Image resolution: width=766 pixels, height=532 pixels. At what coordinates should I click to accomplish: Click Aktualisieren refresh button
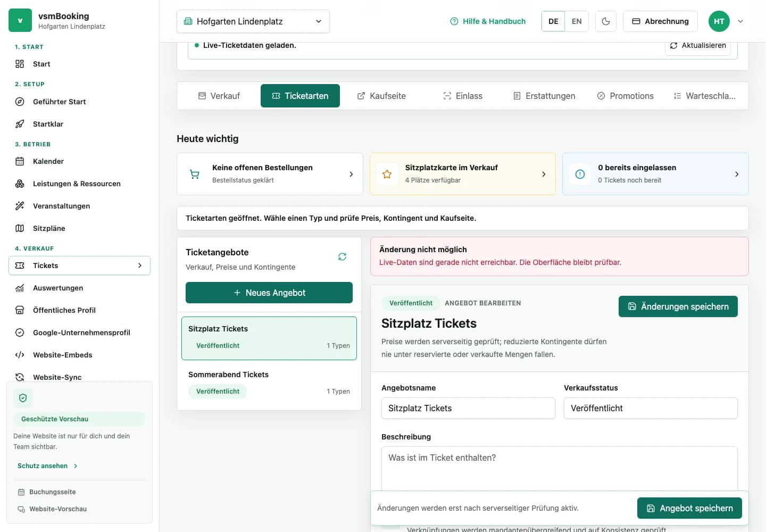[698, 46]
